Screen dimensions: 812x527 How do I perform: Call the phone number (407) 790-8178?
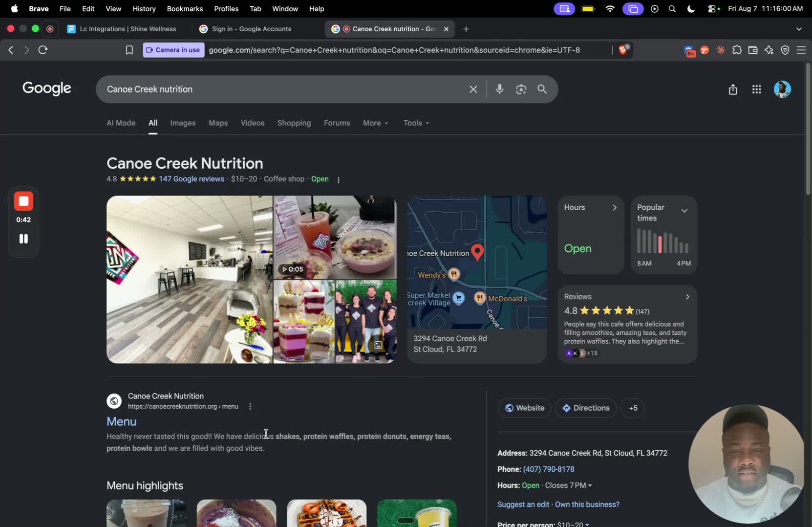pos(549,469)
